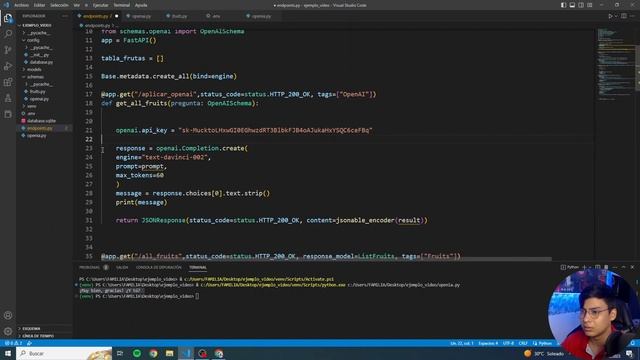
Task: Open Task View in taskbar
Action: [x=120, y=353]
